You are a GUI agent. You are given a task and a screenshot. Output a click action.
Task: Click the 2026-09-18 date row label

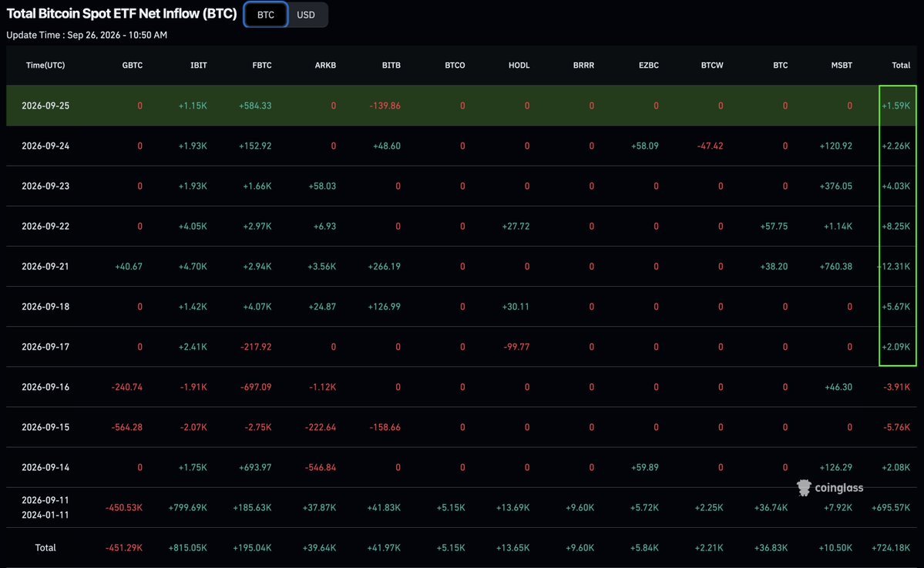(x=45, y=307)
